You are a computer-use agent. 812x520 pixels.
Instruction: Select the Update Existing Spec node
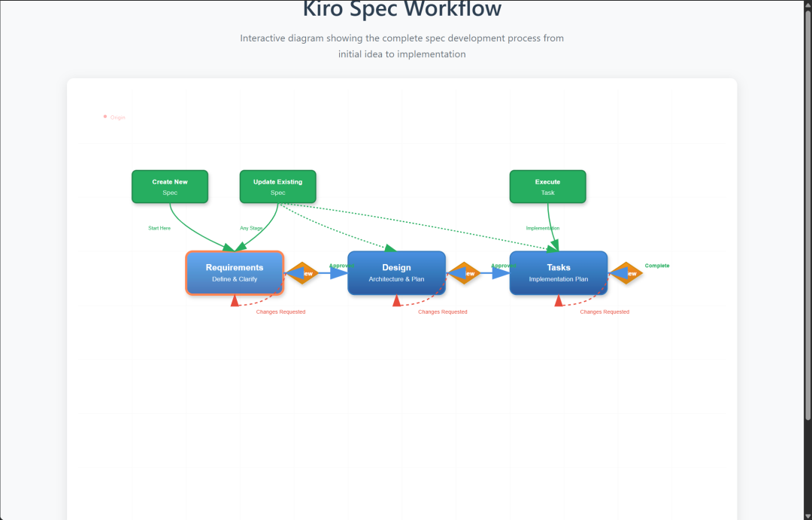click(x=277, y=187)
